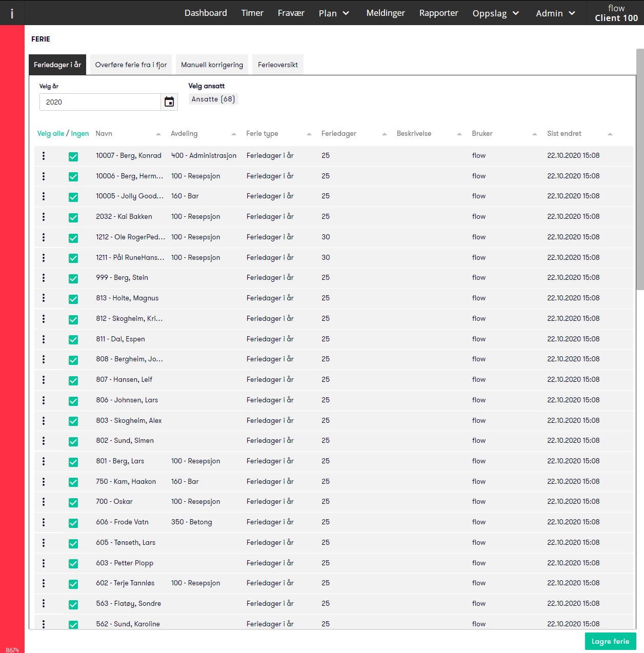644x653 pixels.
Task: Click the Lagre ferie button
Action: 610,642
